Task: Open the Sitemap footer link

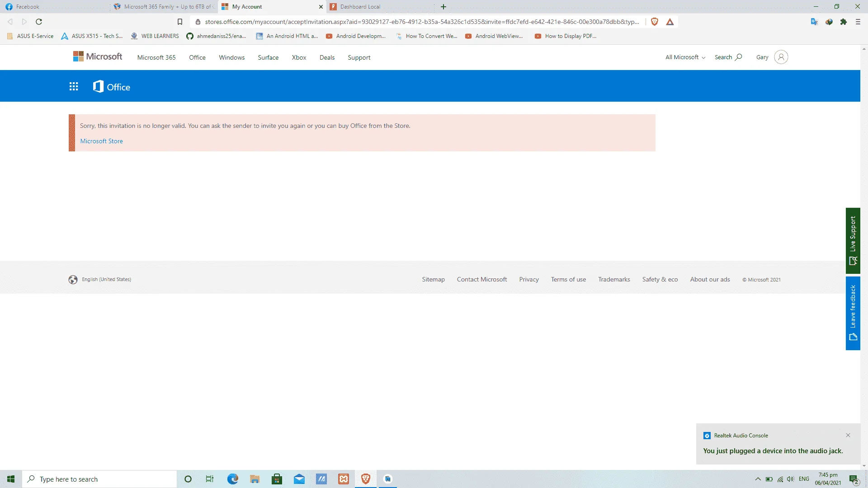Action: 433,279
